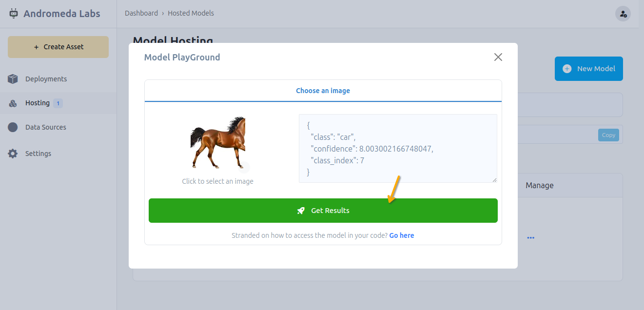Close the Model PlayGround dialog
This screenshot has width=644, height=310.
point(498,57)
